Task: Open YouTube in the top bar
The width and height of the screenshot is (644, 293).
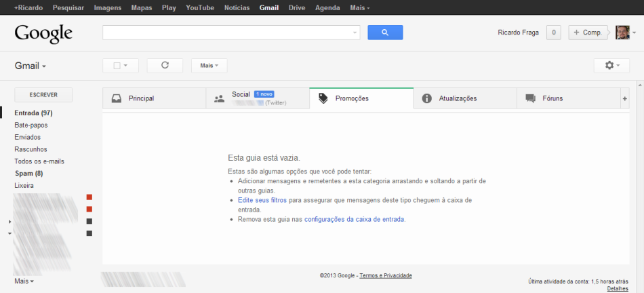Action: pos(200,8)
